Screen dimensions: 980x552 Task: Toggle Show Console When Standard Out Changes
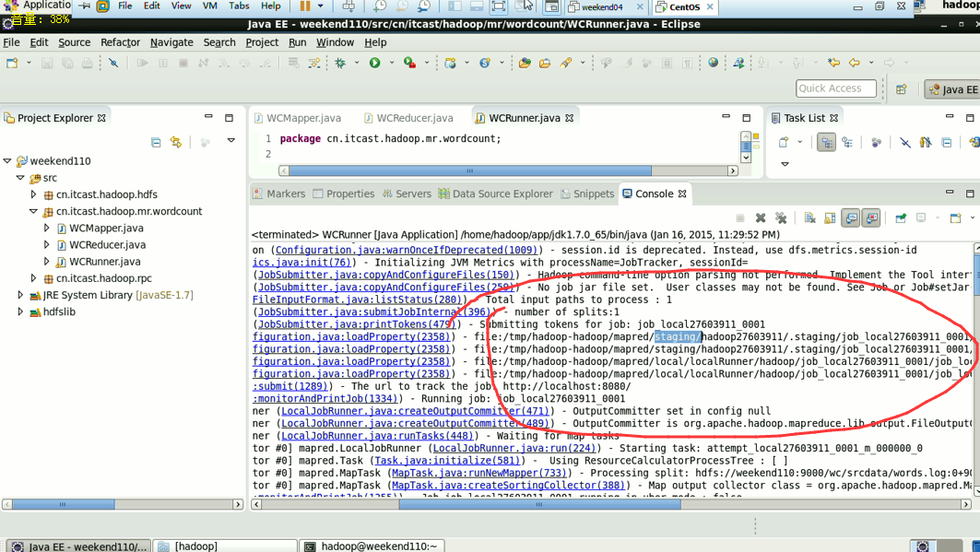(x=851, y=217)
